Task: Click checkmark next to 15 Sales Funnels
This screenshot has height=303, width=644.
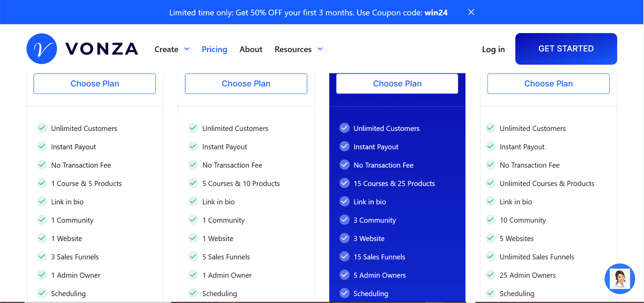Action: (345, 256)
